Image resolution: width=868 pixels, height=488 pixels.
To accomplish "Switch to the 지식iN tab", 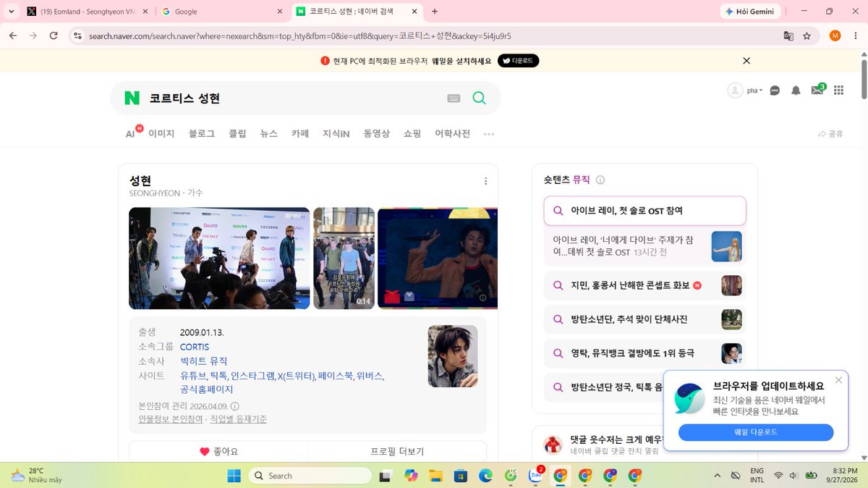I will (336, 134).
